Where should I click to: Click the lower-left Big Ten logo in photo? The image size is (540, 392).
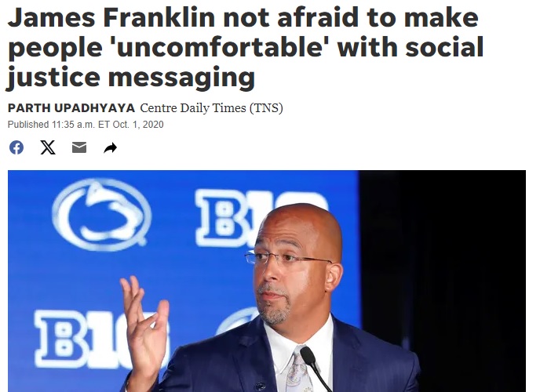93,338
